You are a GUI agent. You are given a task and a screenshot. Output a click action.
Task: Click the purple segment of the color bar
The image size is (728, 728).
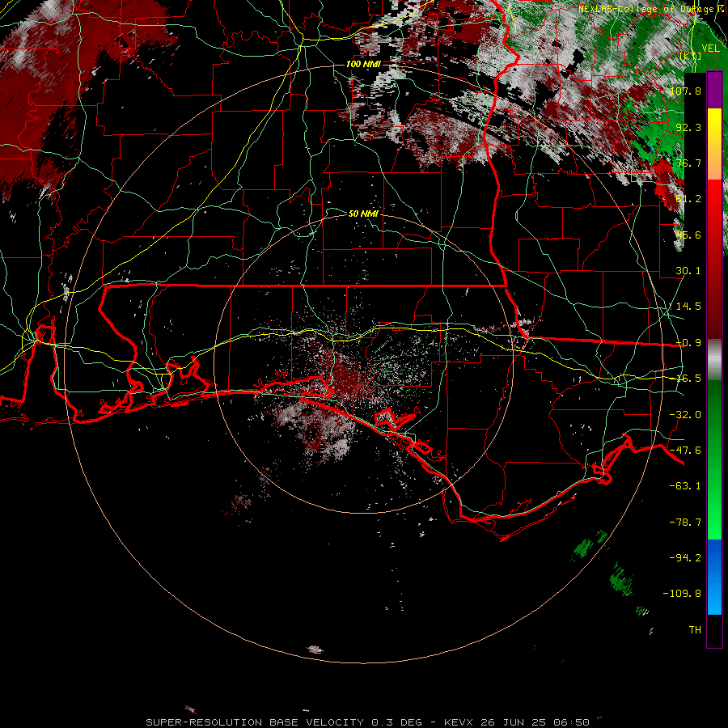714,91
